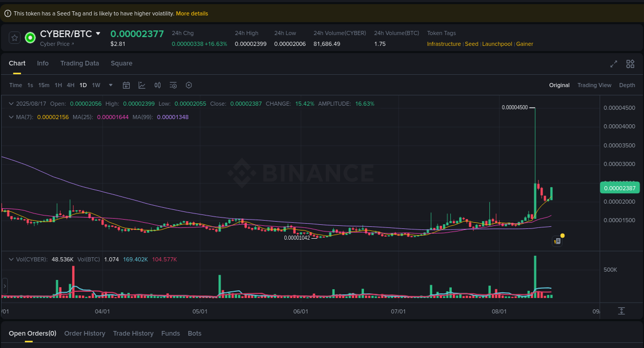
Task: Click the indicator settings icon
Action: tap(173, 85)
